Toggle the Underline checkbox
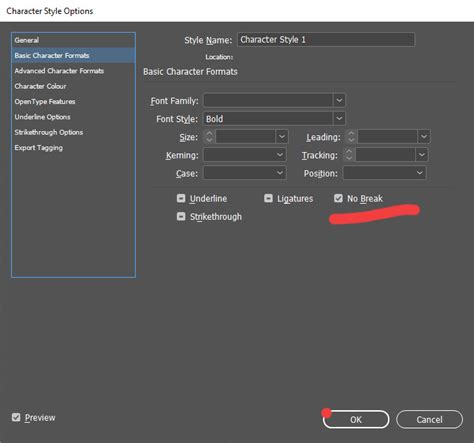Viewport: 474px width, 443px height. coord(181,198)
